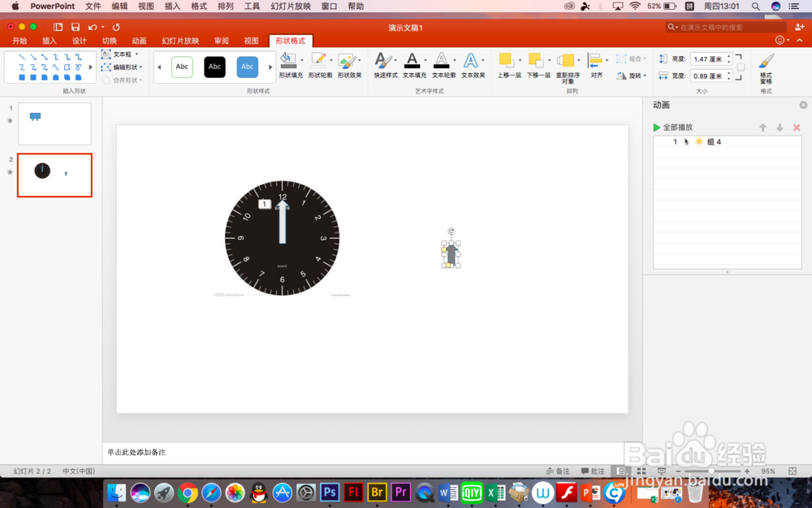Open the undo history dropdown arrow
The width and height of the screenshot is (812, 508).
[102, 27]
